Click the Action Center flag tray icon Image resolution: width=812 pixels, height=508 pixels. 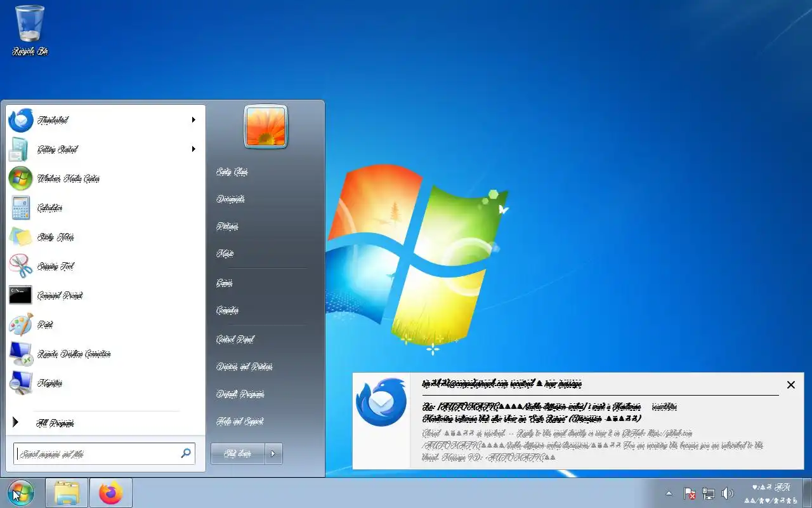coord(690,493)
